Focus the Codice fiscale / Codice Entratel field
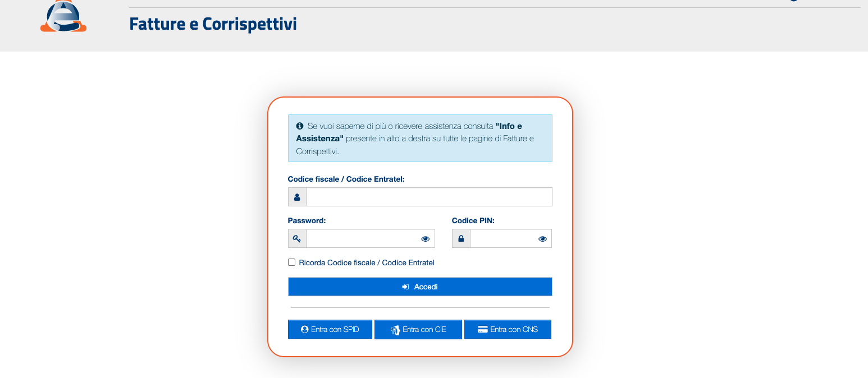Image resolution: width=868 pixels, height=378 pixels. [x=429, y=197]
